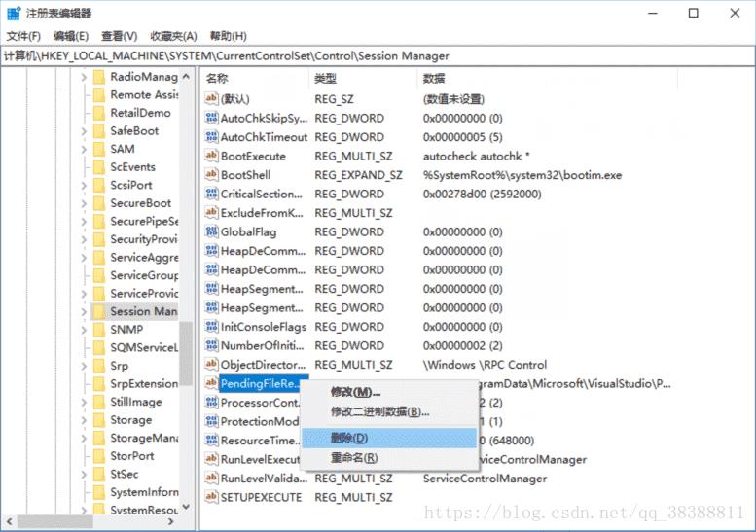The image size is (756, 532).
Task: Choose 修改(M)... in the context menu
Action: [355, 392]
